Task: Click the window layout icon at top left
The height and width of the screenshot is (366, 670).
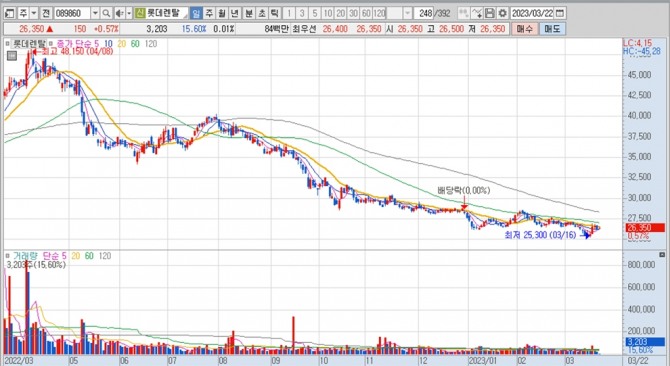Action: pyautogui.click(x=10, y=13)
